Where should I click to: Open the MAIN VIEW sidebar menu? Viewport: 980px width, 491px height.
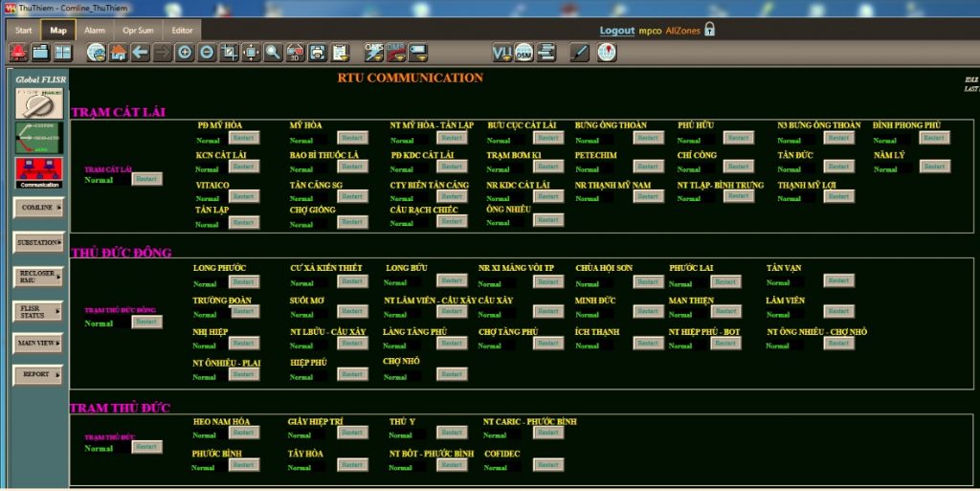(38, 343)
